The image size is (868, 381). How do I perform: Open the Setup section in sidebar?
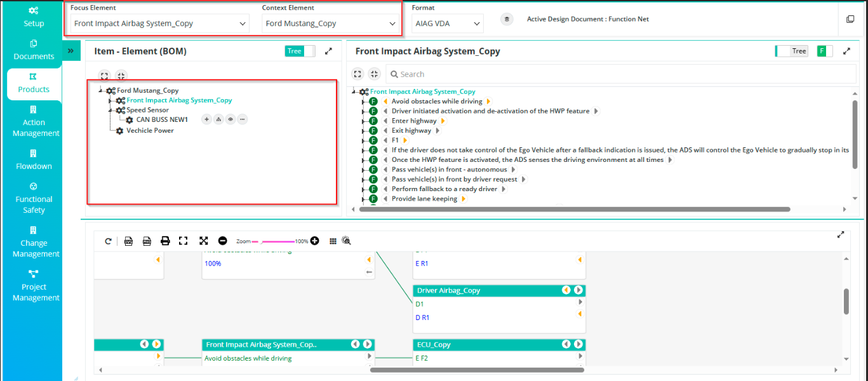34,17
